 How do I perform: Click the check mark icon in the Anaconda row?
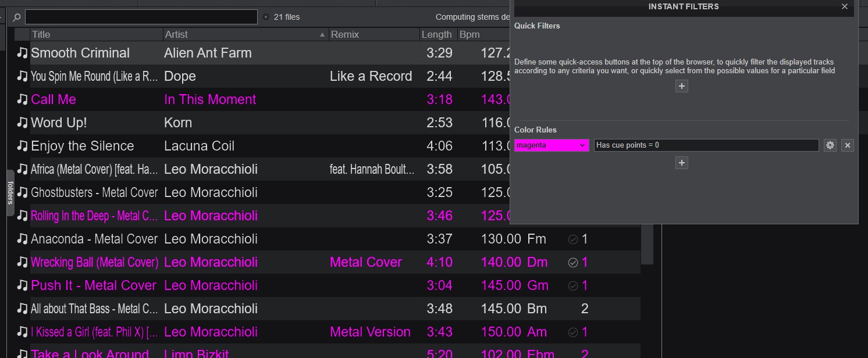point(572,239)
